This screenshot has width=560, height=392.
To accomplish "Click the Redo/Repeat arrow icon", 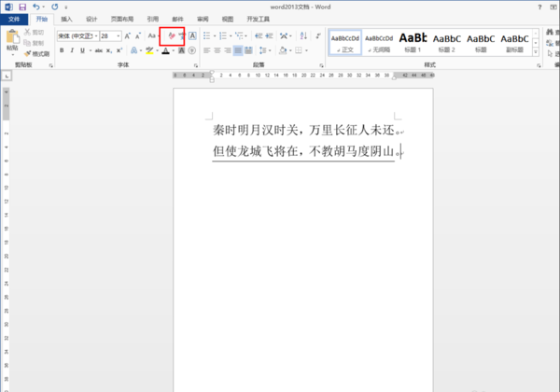I will click(x=55, y=7).
